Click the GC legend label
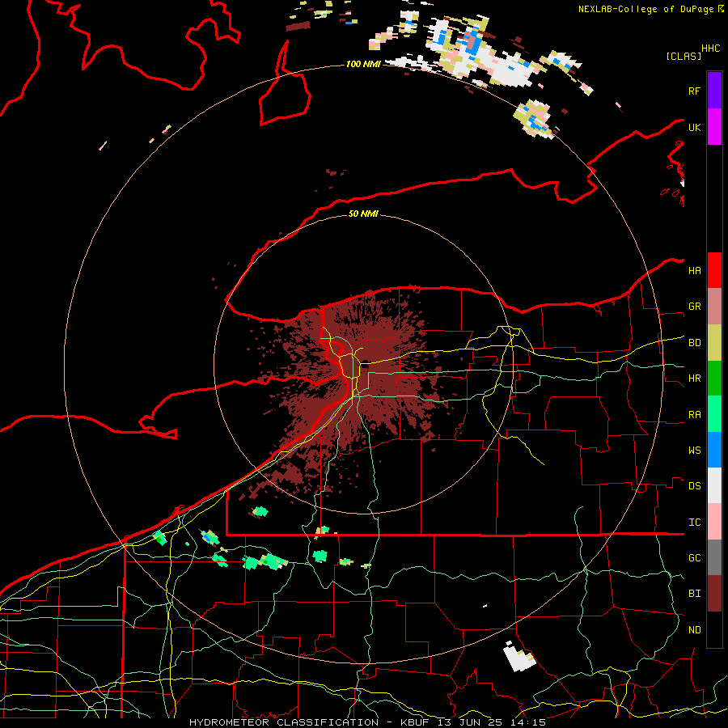728x728 pixels. pos(694,558)
